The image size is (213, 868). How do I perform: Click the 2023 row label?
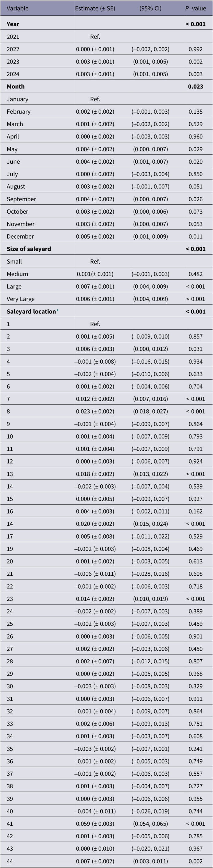[x=13, y=62]
